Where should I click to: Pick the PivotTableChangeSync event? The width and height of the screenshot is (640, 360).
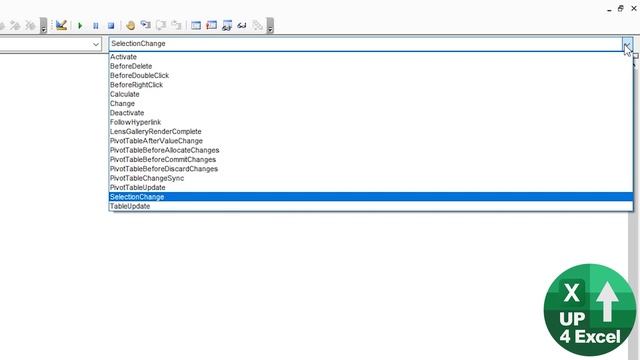pos(371,178)
